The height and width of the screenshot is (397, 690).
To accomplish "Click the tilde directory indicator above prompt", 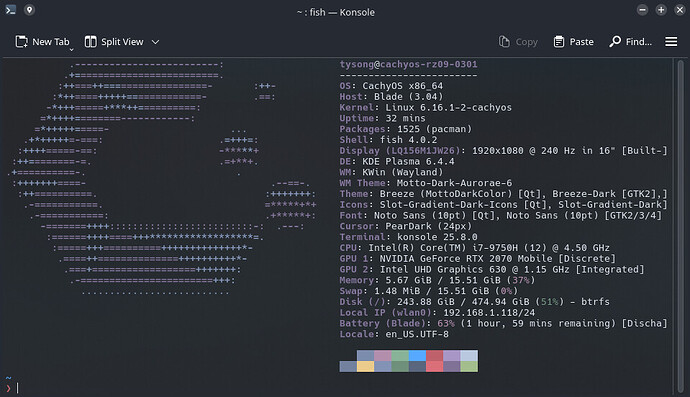I will (8, 378).
